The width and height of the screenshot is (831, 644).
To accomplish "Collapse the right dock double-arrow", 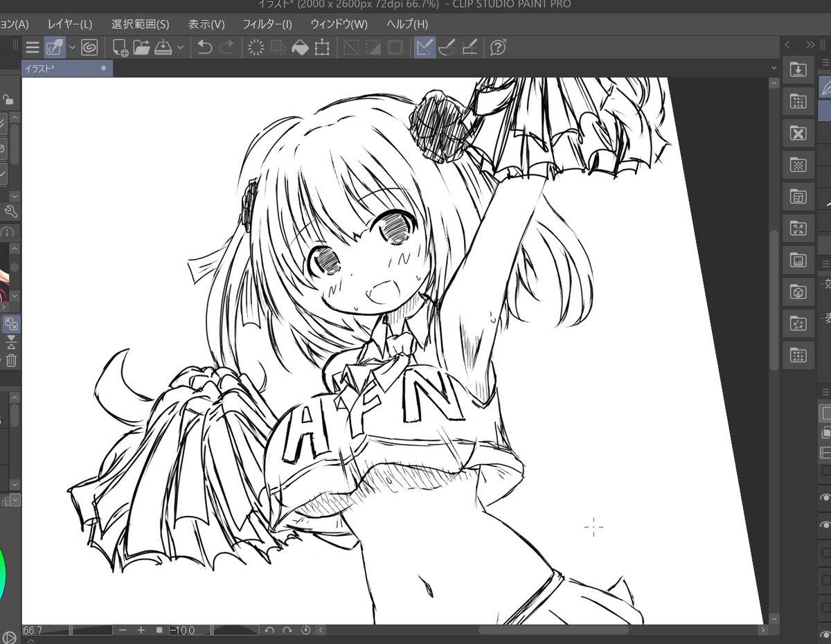I will (810, 44).
